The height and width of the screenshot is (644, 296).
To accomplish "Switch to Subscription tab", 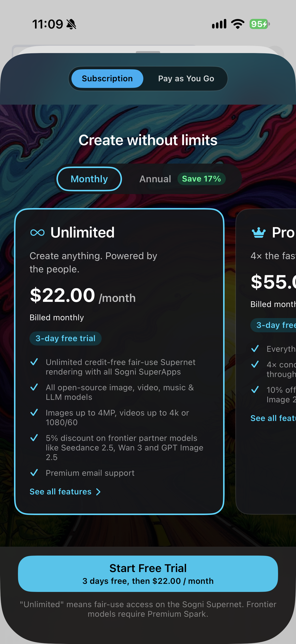I will pyautogui.click(x=107, y=79).
